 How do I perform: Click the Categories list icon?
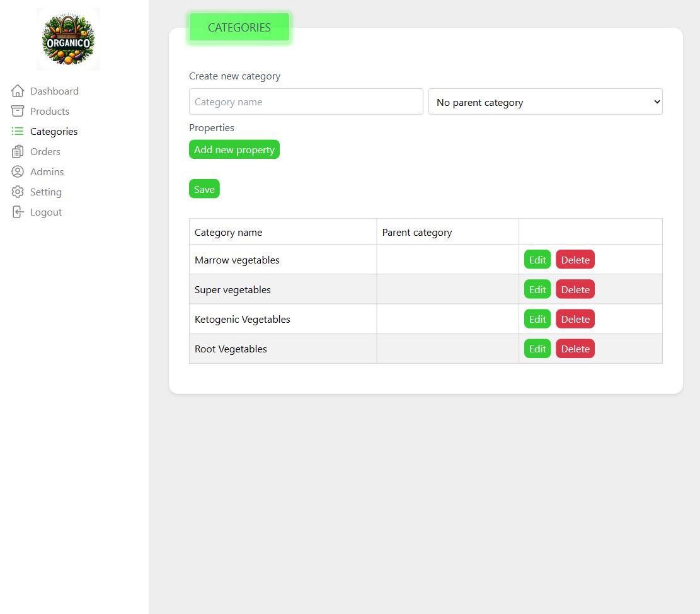pyautogui.click(x=18, y=131)
